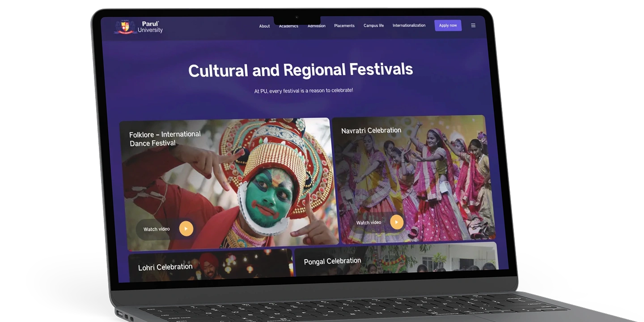
Task: Click the Parul University crest logo
Action: point(125,27)
